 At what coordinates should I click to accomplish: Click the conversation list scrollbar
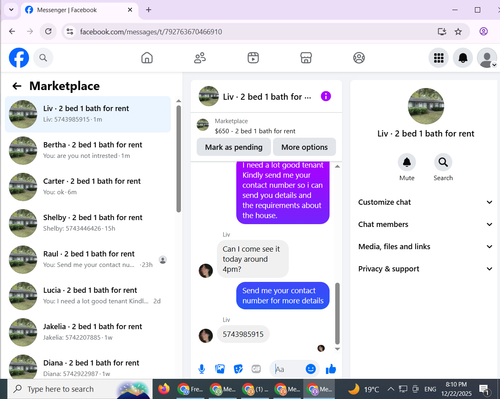click(178, 159)
